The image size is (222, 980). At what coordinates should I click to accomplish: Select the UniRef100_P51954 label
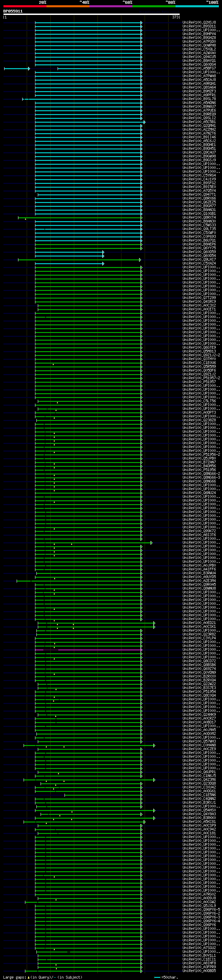[199, 691]
